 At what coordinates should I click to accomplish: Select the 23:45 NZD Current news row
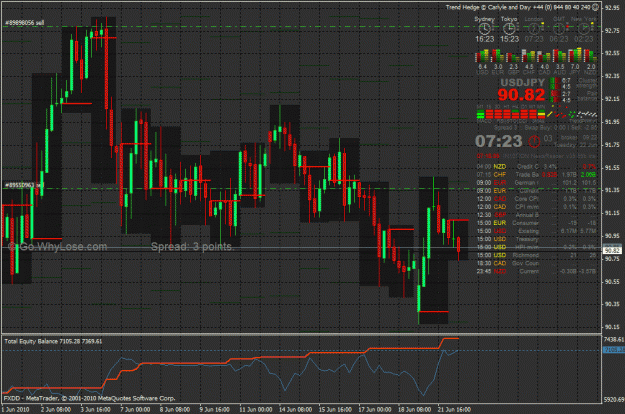pos(537,271)
